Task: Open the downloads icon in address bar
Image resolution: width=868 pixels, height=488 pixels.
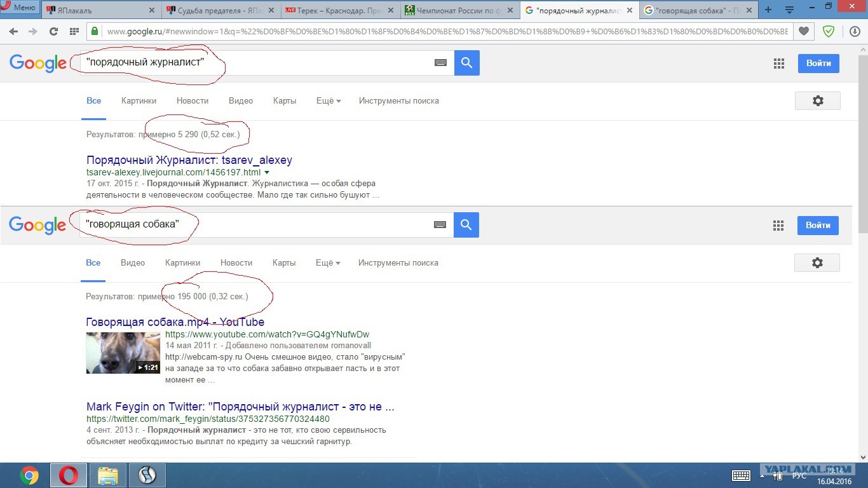Action: click(x=855, y=32)
